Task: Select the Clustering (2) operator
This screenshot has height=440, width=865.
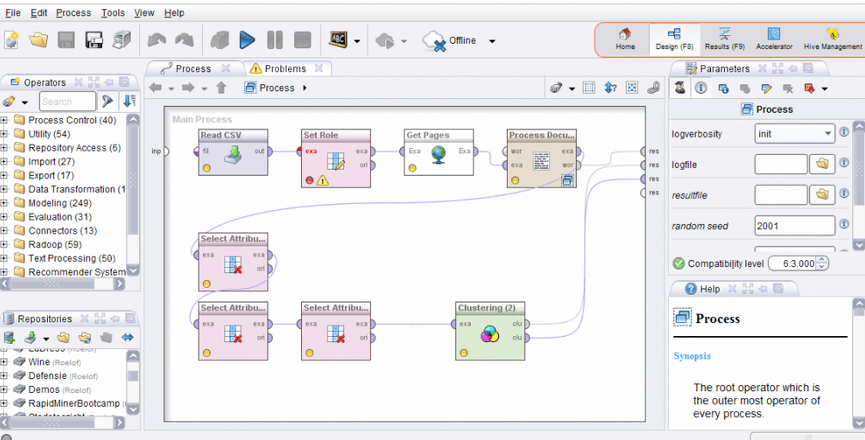Action: (x=492, y=329)
